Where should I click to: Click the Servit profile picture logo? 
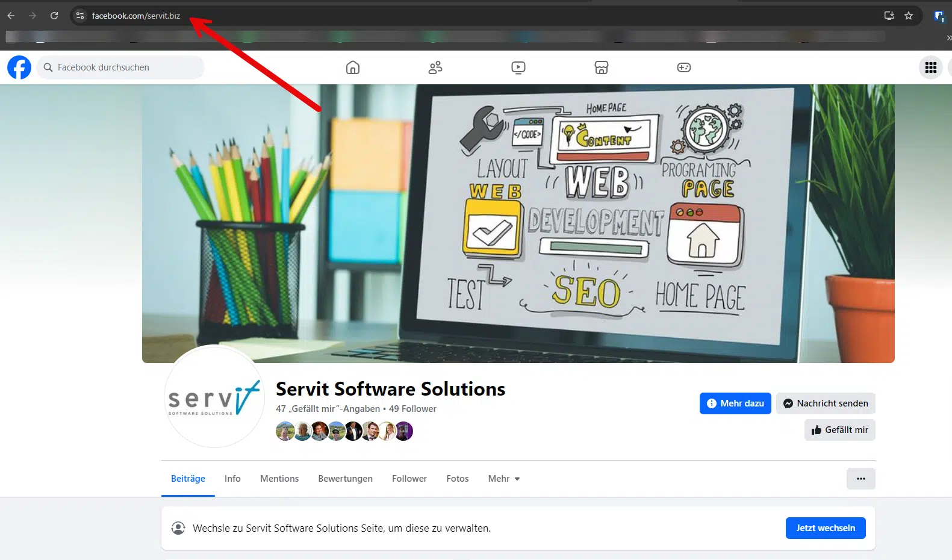pyautogui.click(x=214, y=396)
